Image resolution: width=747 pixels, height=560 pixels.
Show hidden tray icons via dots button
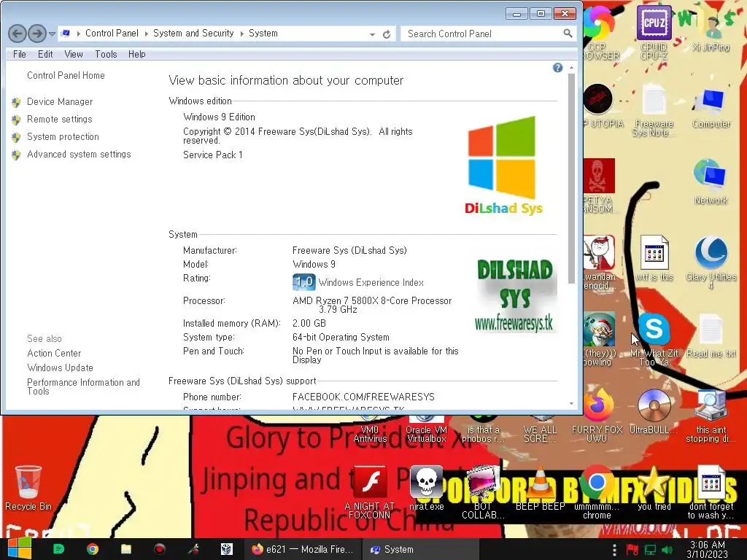[614, 550]
